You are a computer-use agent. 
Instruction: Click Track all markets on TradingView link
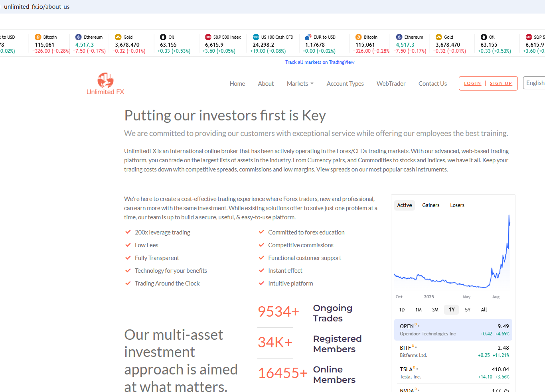(x=320, y=62)
